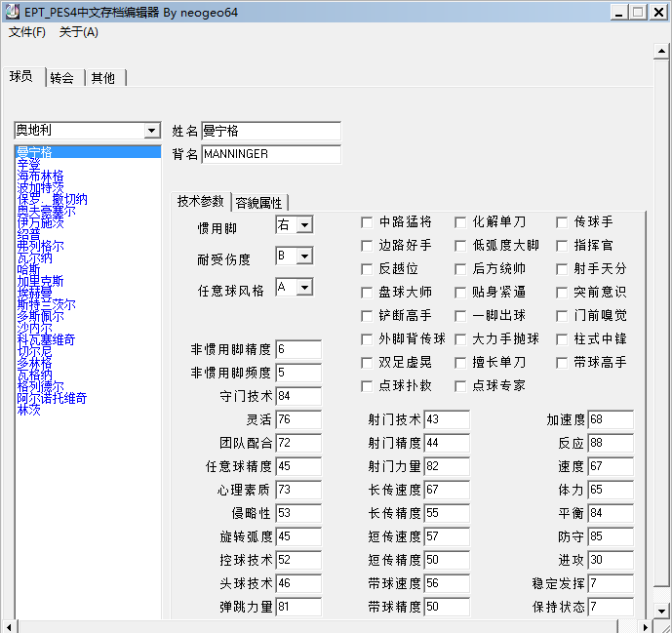Screen dimensions: 672x633
Task: Open the 耐受伤度 dropdown
Action: [304, 257]
